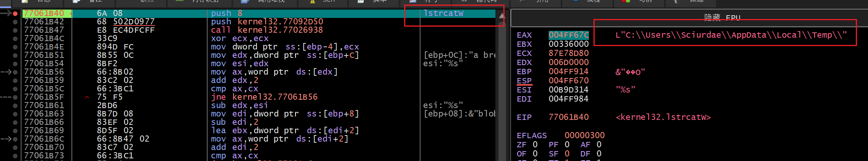Select the lea ebx,dword ptr ds:[edi+2] instruction
This screenshot has height=161, width=868.
point(285,131)
